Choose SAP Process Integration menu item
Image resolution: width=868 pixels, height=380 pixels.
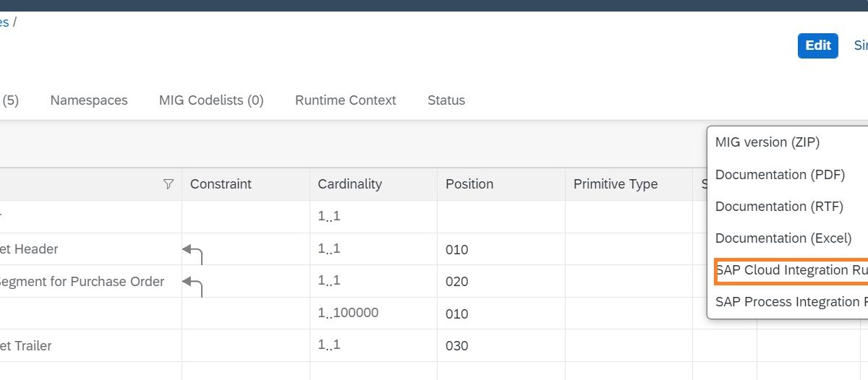[x=791, y=302]
